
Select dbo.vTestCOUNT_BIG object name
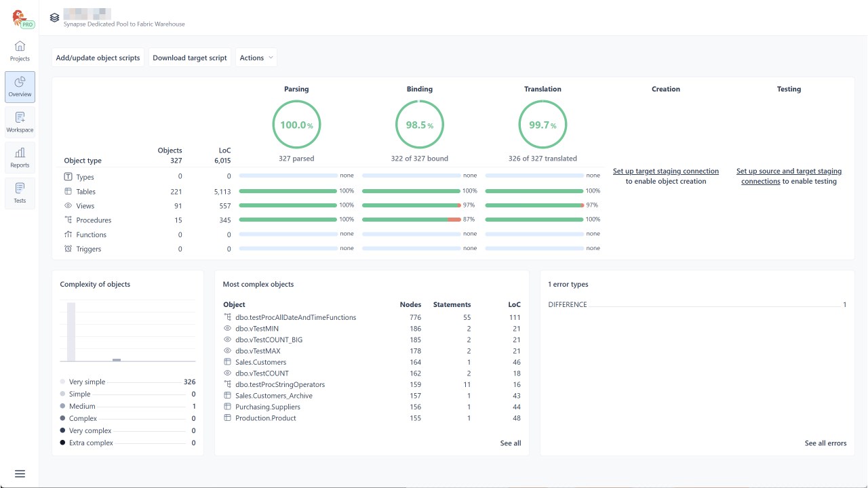click(x=269, y=340)
